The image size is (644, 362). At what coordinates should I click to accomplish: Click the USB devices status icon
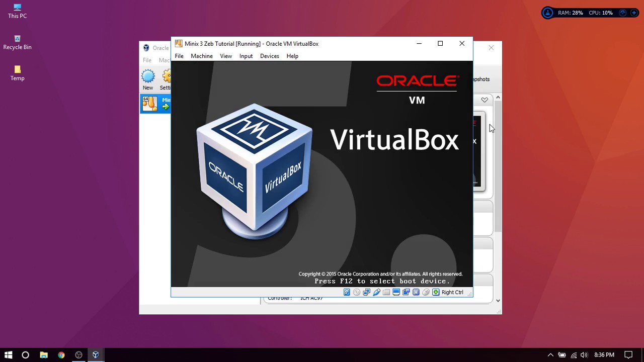376,292
